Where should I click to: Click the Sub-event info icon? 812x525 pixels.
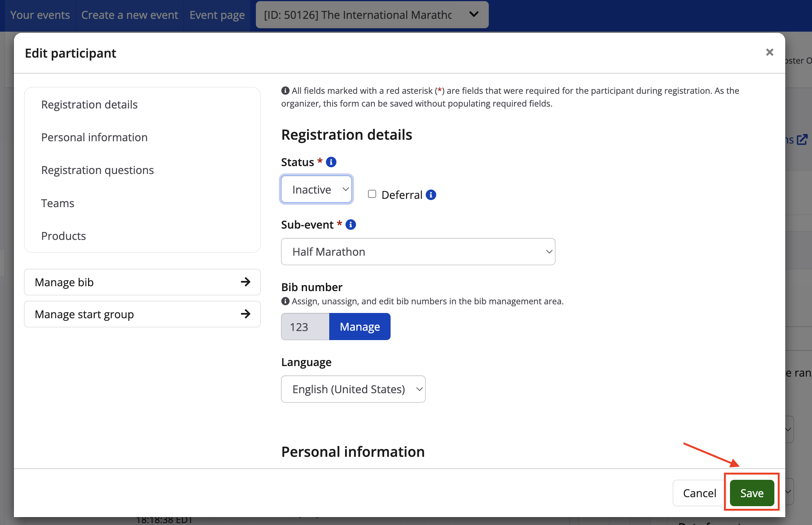coord(351,224)
